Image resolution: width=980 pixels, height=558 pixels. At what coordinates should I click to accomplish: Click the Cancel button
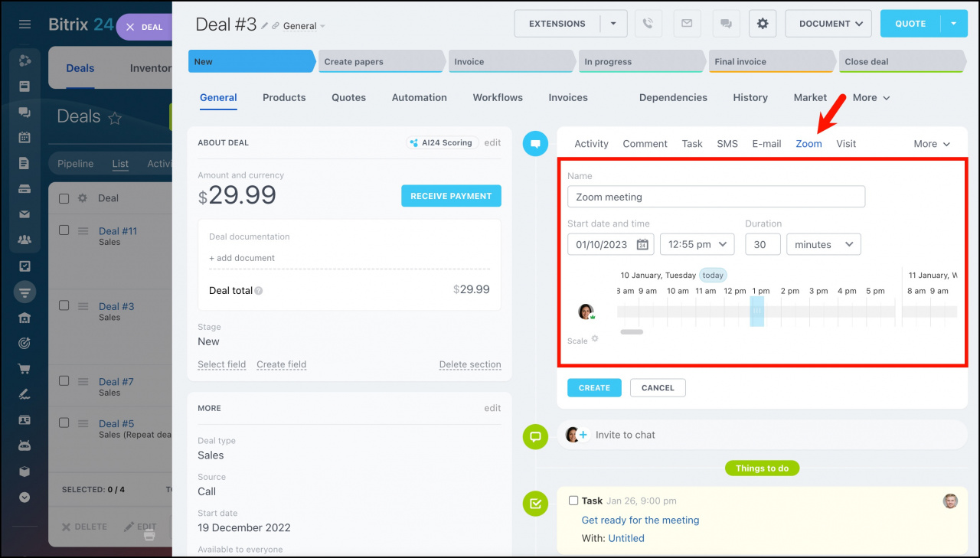pos(658,388)
